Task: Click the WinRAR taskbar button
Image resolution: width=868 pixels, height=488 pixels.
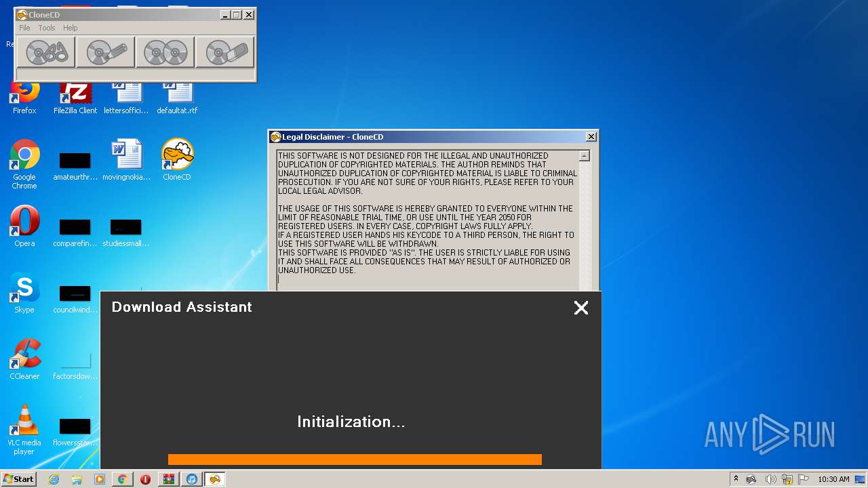Action: tap(168, 479)
